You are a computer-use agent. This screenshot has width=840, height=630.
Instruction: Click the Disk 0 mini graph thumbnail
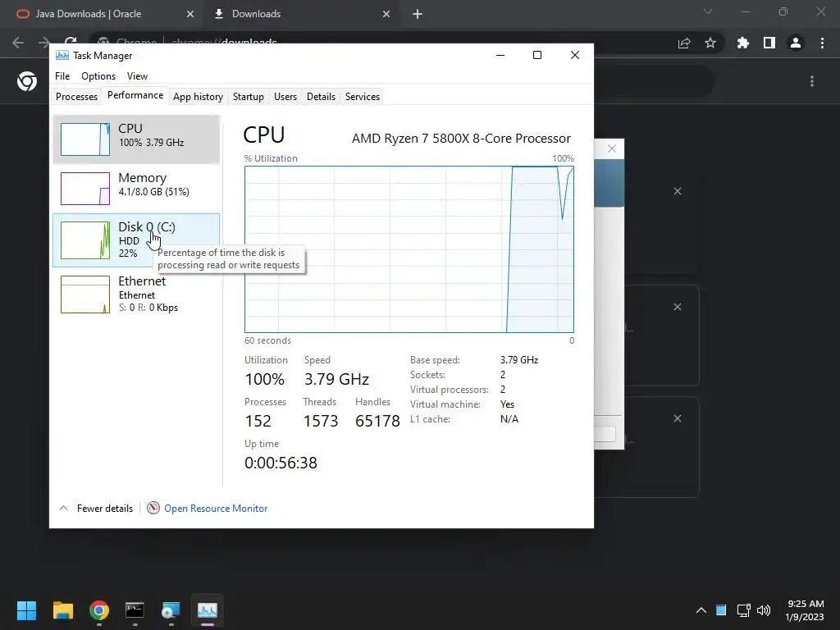[x=85, y=240]
